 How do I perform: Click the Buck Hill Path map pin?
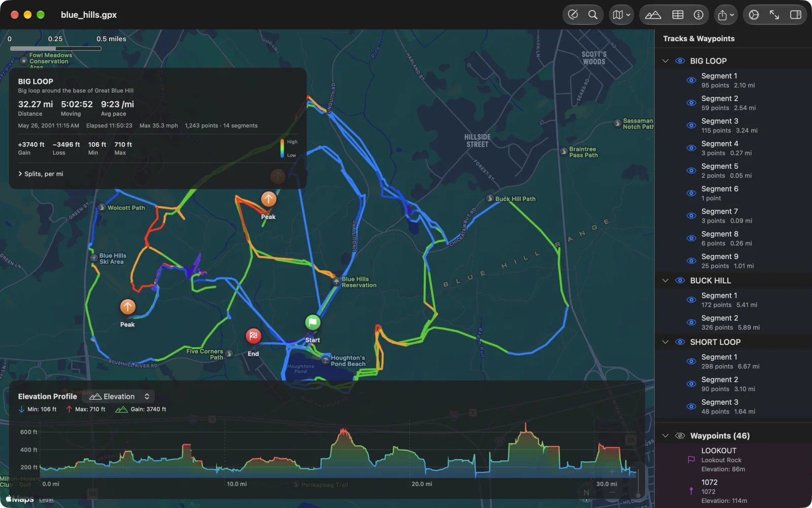[490, 199]
